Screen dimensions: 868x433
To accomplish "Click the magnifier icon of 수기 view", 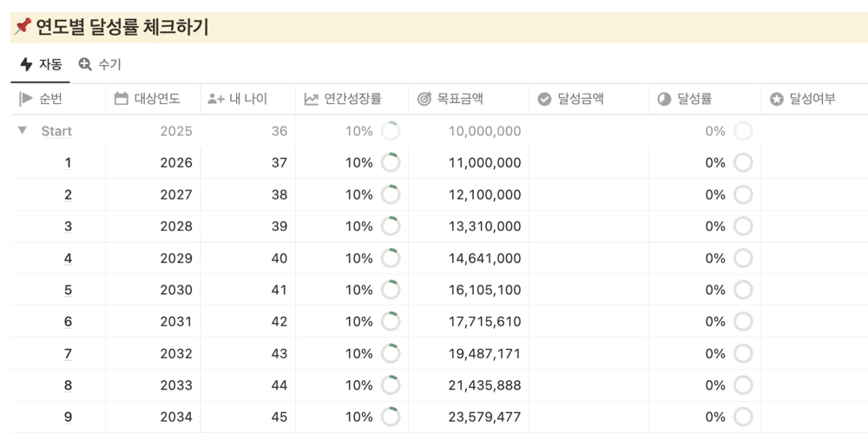I will [x=85, y=65].
